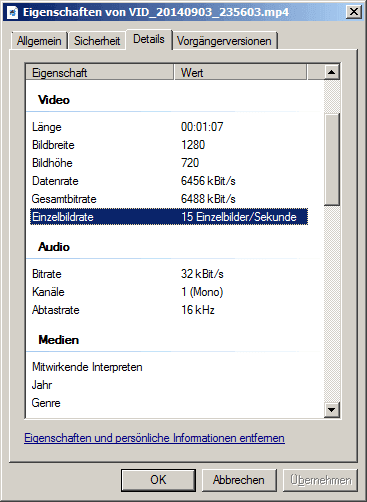
Task: Select the Kanäle property row
Action: [169, 292]
